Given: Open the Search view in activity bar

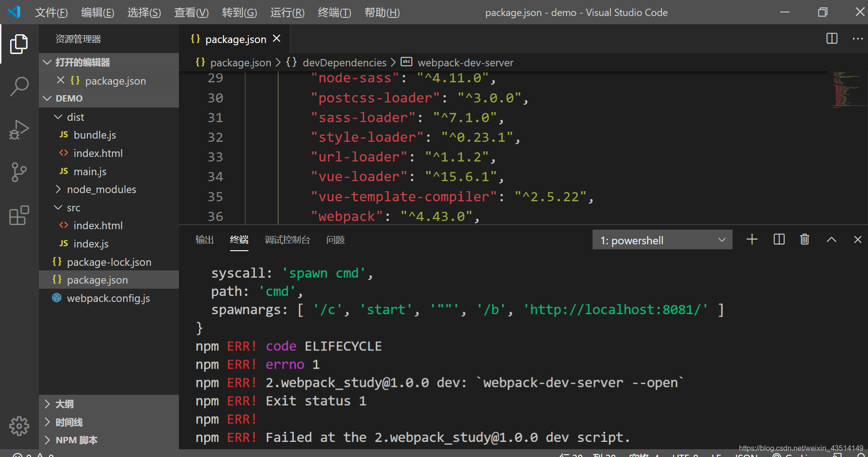Looking at the screenshot, I should point(19,86).
